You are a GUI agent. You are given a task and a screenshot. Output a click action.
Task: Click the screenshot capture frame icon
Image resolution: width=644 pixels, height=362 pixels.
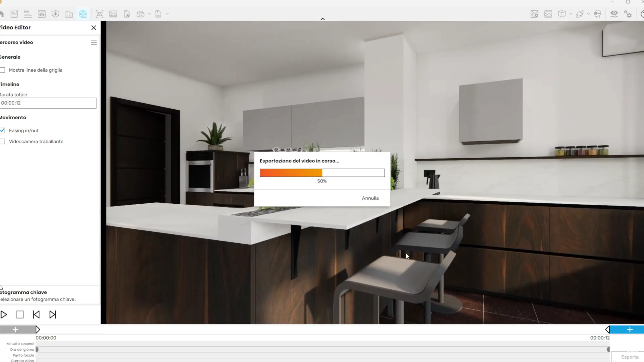(99, 14)
